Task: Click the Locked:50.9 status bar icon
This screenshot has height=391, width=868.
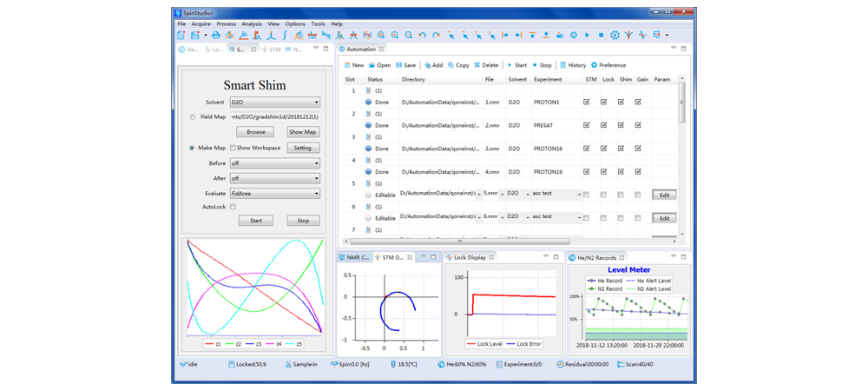Action: coord(232,364)
